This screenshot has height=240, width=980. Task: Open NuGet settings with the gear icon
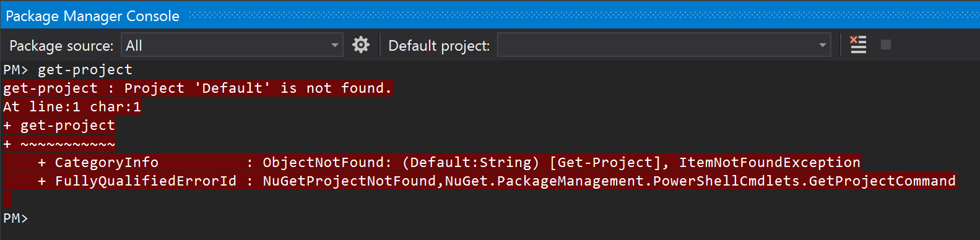[361, 45]
